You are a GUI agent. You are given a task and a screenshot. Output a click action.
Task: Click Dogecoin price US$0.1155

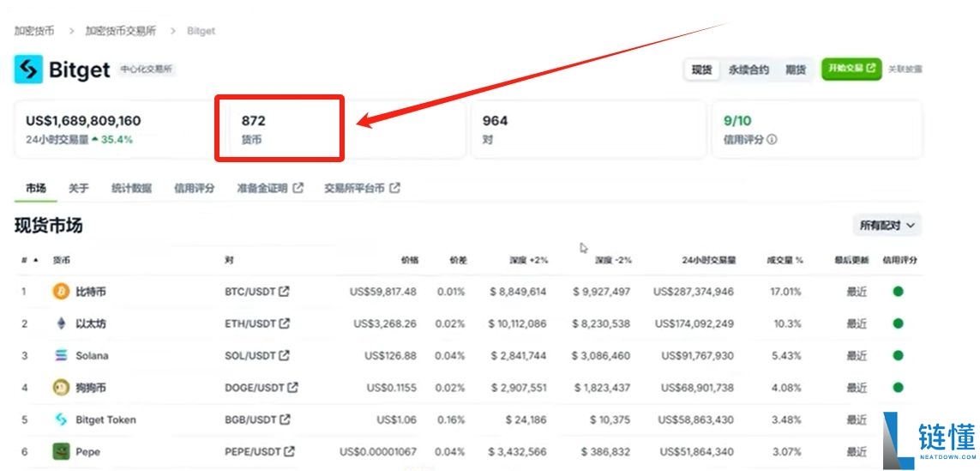click(392, 388)
